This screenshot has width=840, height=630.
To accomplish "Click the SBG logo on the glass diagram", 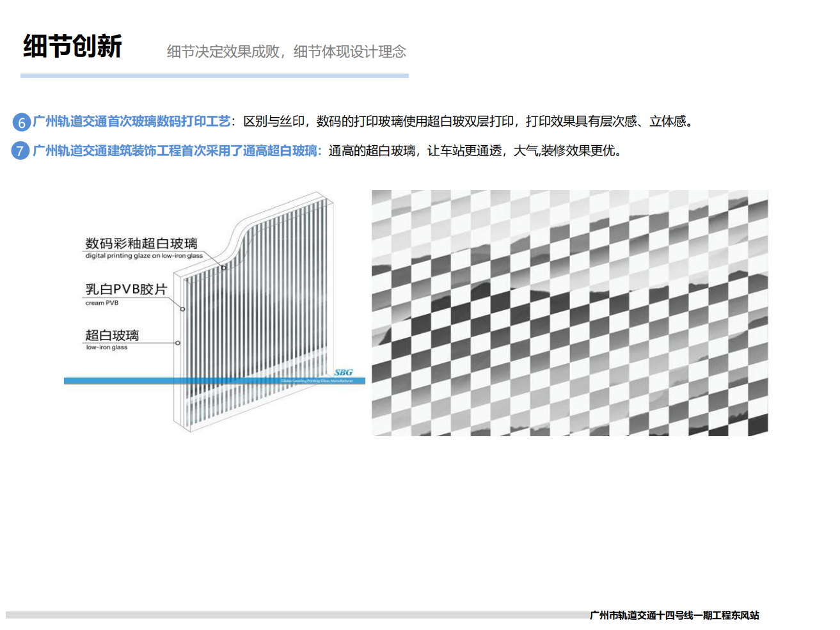I will pos(344,372).
